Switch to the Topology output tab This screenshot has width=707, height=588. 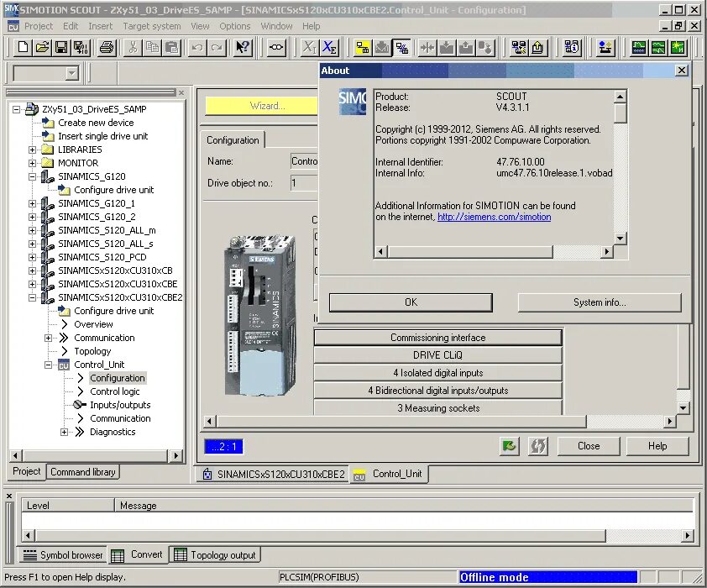(x=215, y=555)
